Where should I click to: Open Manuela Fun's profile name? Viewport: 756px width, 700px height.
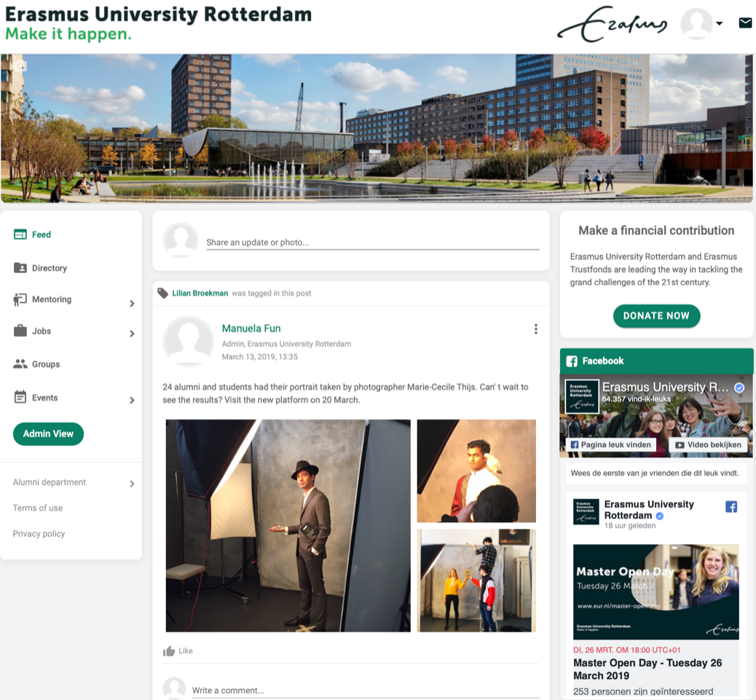(x=251, y=329)
